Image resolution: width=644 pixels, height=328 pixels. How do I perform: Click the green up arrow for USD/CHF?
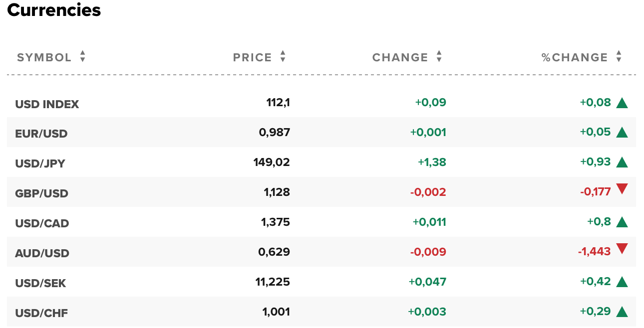(x=622, y=312)
